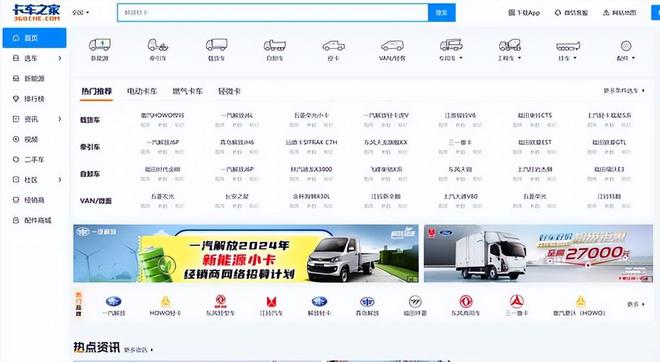Click into the top search input field
Viewport: 660px width, 362px height.
[273, 13]
